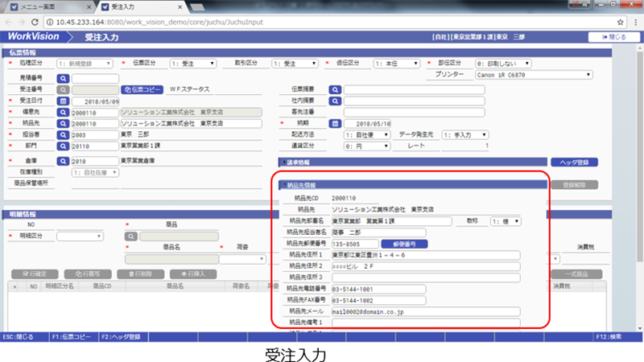This screenshot has height=362, width=644.
Task: Switch to メニュー画面 browser tab
Action: click(49, 6)
